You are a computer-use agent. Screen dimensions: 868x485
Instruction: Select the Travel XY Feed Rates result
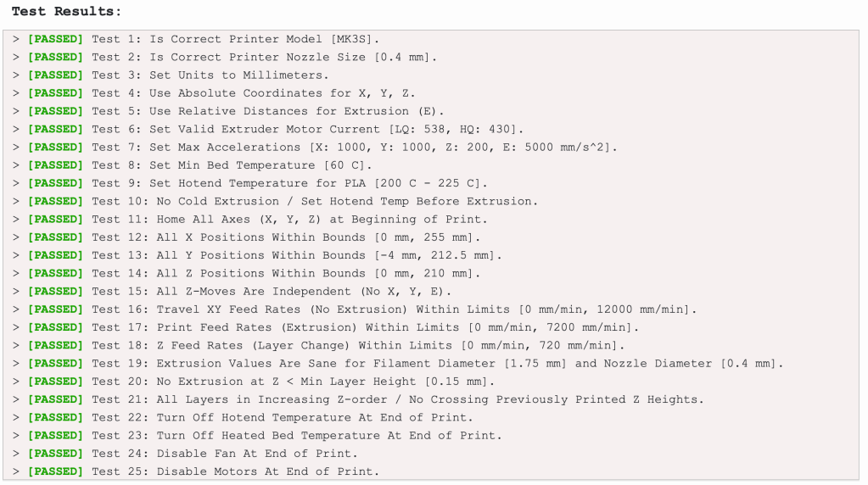tap(395, 309)
